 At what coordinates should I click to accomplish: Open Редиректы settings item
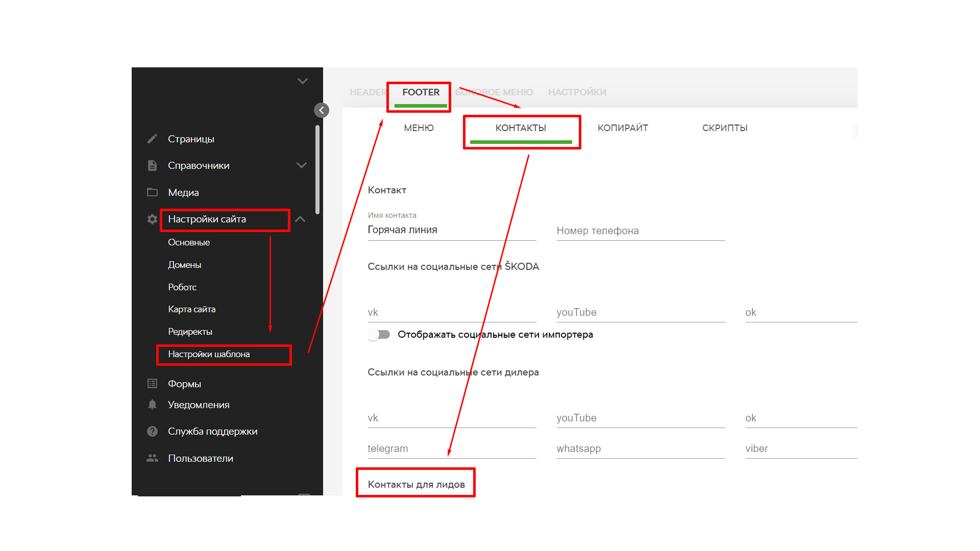coord(190,332)
